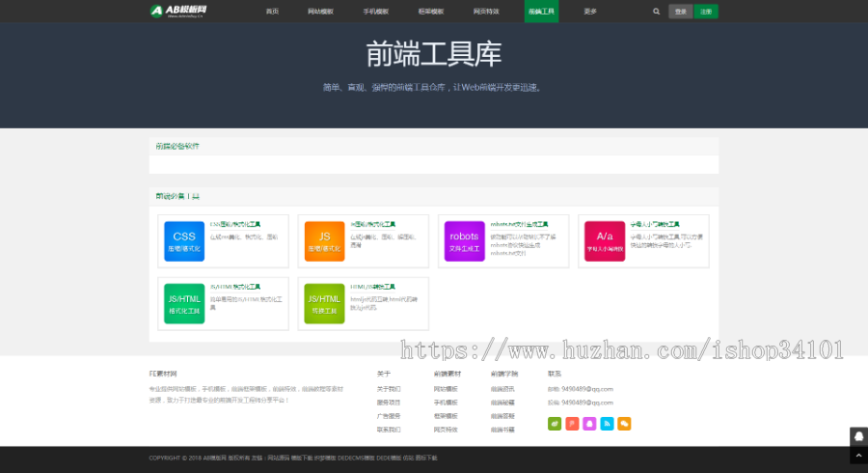Click the blue RSS feed icon in footer
This screenshot has height=473, width=868.
[x=607, y=423]
